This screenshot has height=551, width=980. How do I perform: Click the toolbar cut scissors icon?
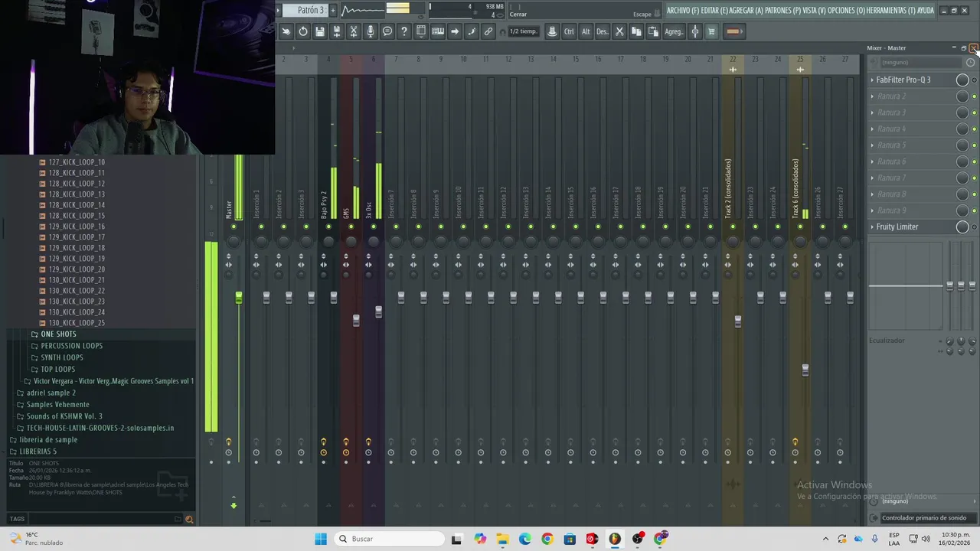pyautogui.click(x=619, y=31)
